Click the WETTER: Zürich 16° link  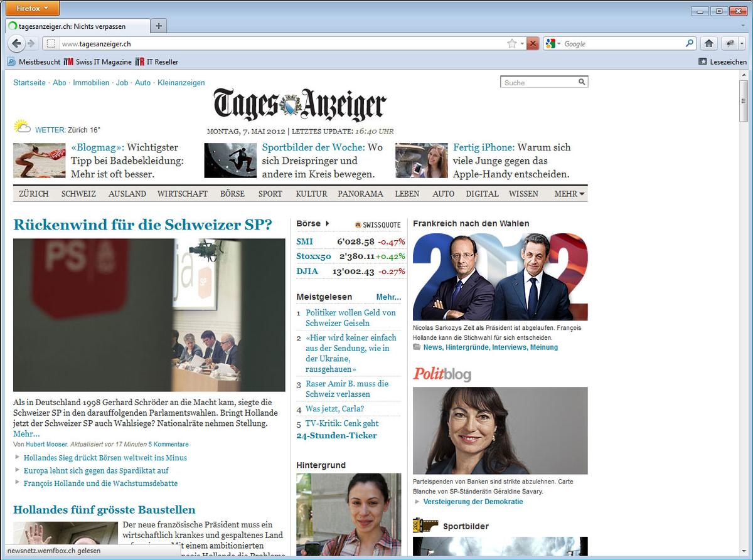[x=68, y=130]
